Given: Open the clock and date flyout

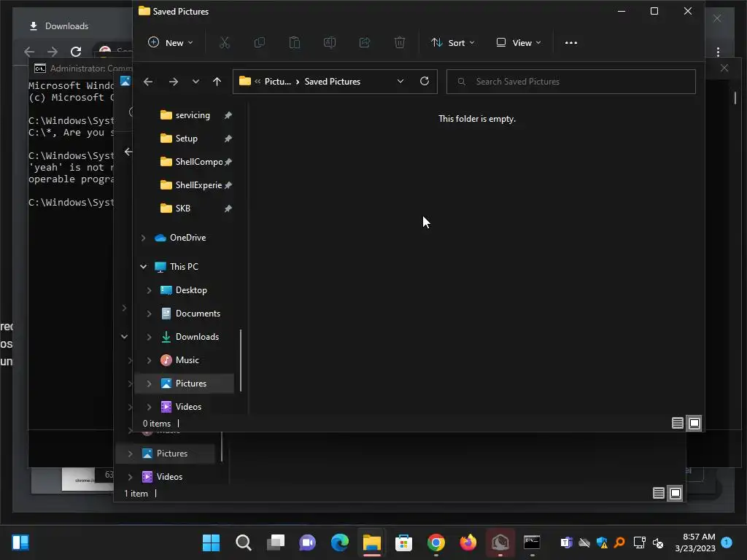Looking at the screenshot, I should click(x=695, y=542).
